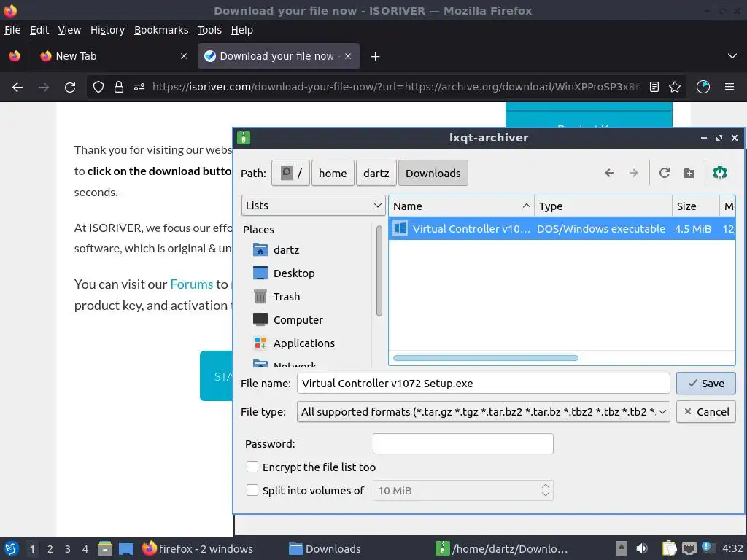Screen dimensions: 747x560
Task: Click the dartz path breadcrumb button
Action: 376,173
